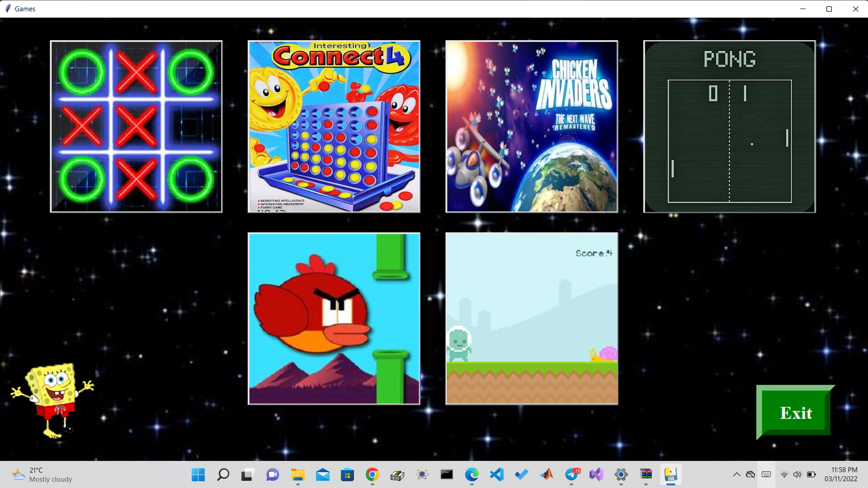The height and width of the screenshot is (488, 868).
Task: Open Visual Studio Code from the taskbar
Action: coord(497,474)
